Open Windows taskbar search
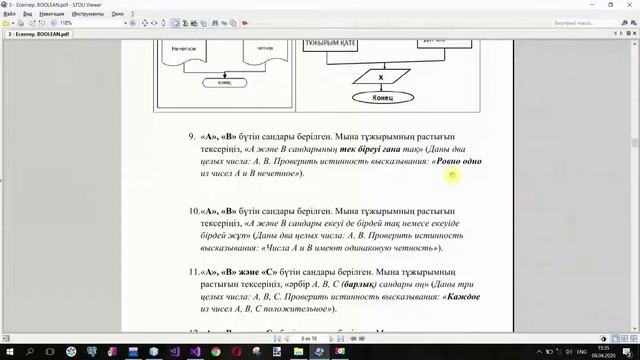 coord(30,351)
